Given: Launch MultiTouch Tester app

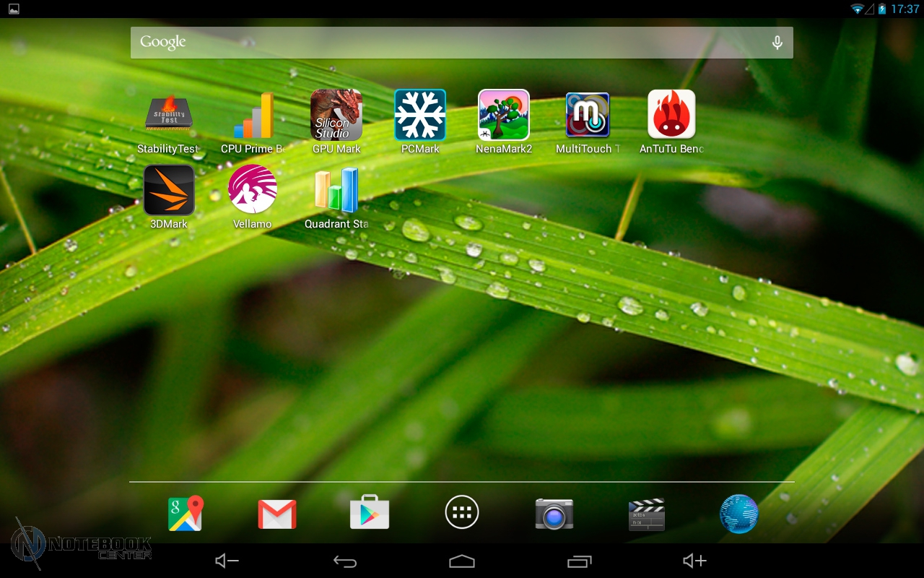Looking at the screenshot, I should click(588, 116).
